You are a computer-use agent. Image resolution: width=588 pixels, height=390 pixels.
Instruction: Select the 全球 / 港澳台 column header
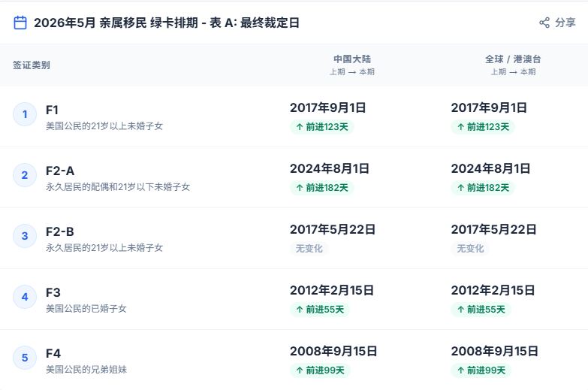513,59
